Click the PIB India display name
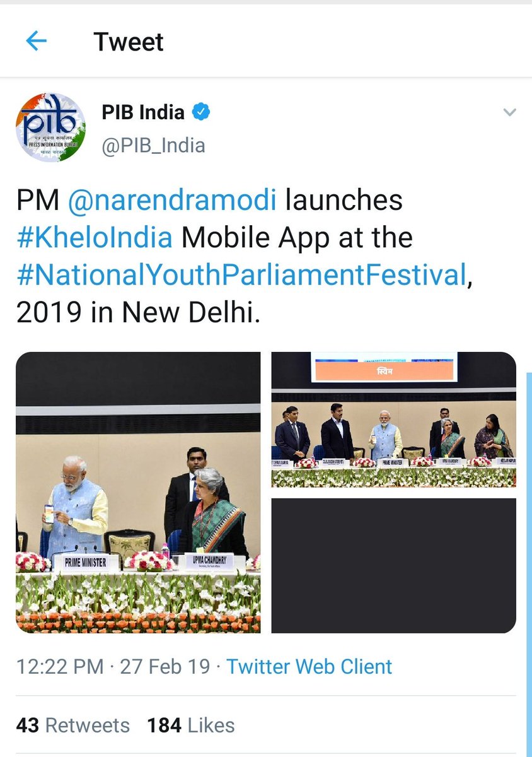The height and width of the screenshot is (757, 532). [x=143, y=112]
